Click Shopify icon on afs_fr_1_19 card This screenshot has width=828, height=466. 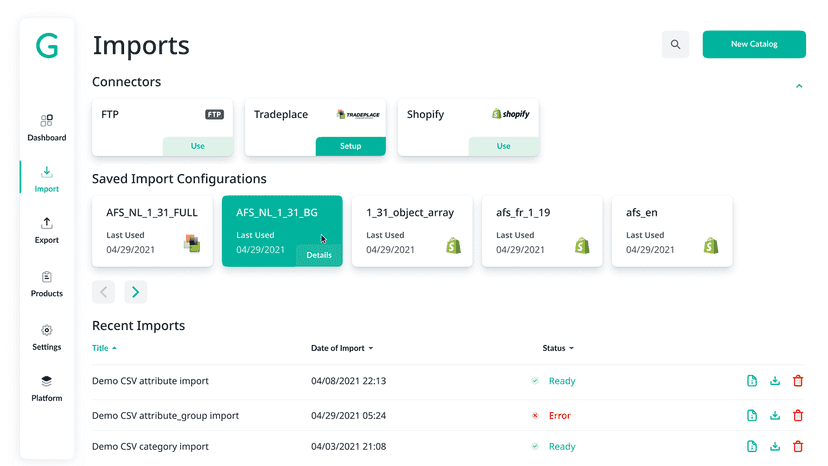[x=582, y=246]
